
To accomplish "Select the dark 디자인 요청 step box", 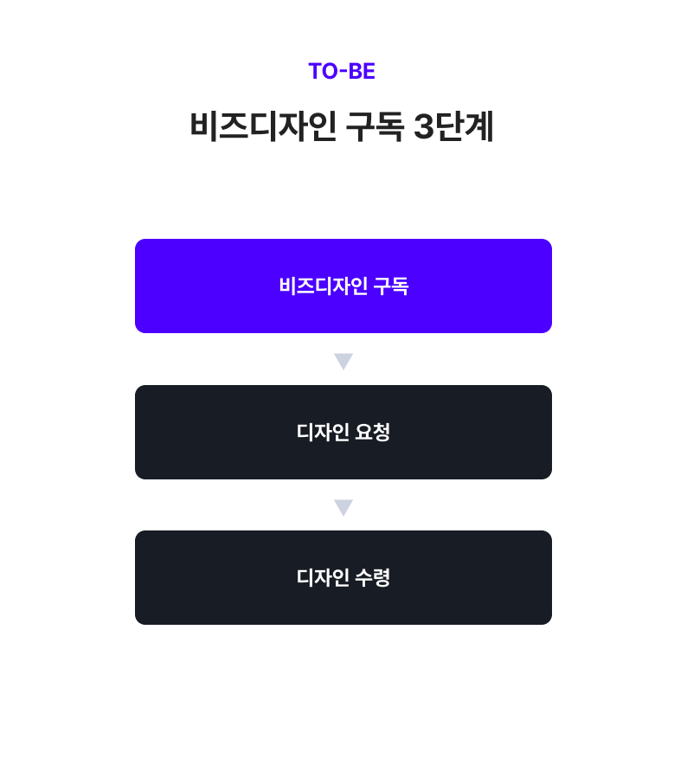I will pos(343,432).
